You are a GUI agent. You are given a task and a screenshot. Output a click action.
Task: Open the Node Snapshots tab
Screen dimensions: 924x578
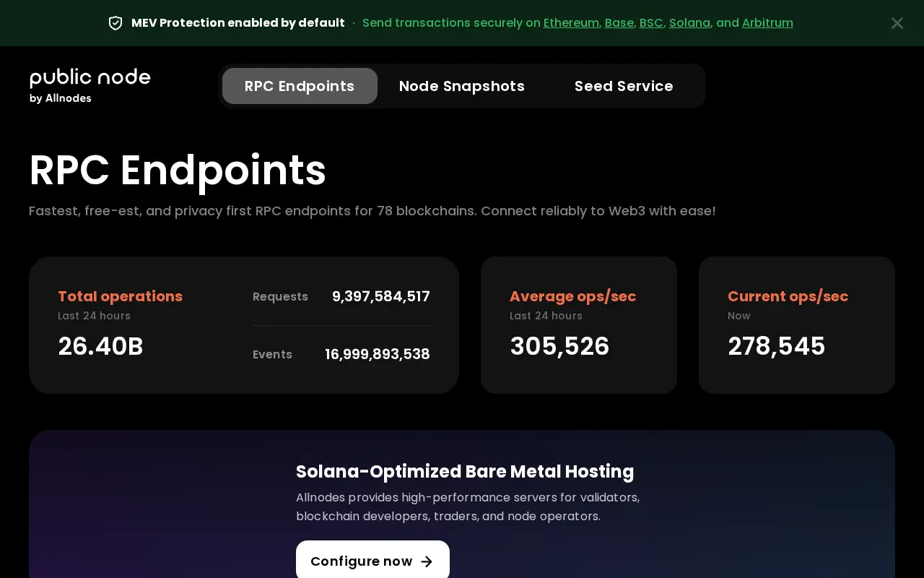coord(462,86)
